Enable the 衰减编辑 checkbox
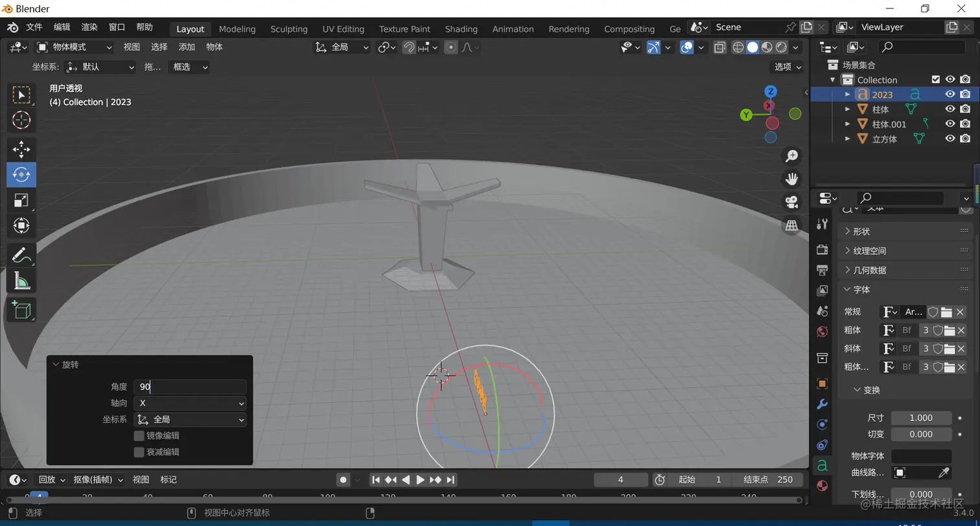The width and height of the screenshot is (980, 526). pyautogui.click(x=139, y=452)
